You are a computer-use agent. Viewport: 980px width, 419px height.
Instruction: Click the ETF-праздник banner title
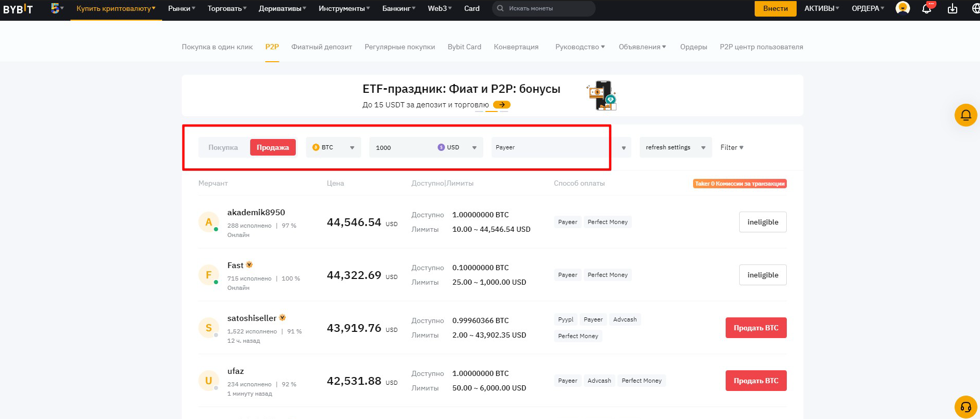click(461, 89)
